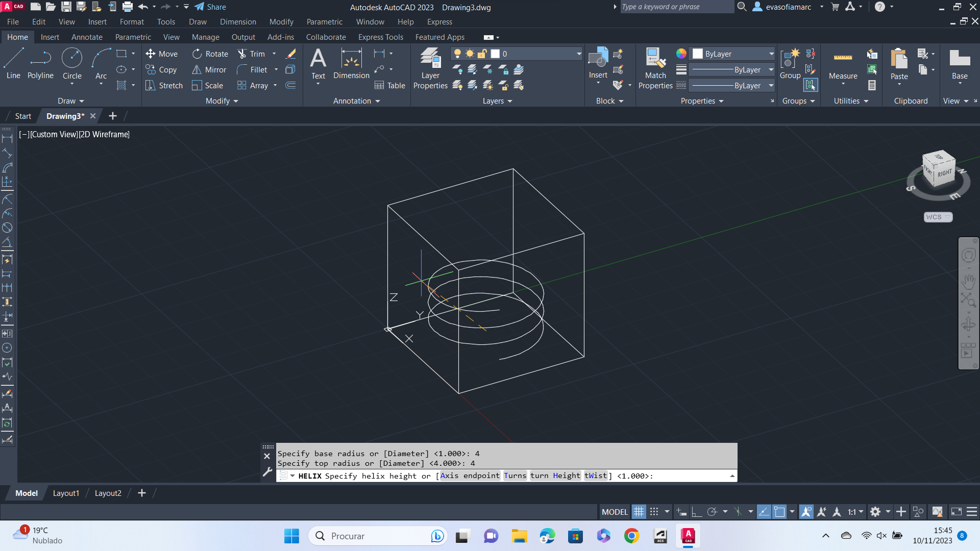Switch to the Express Tools ribbon tab

point(380,37)
